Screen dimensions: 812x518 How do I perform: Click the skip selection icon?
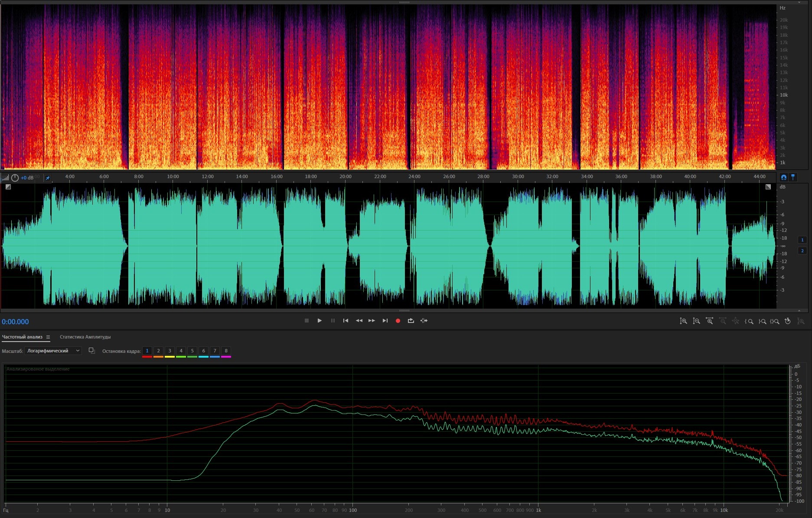tap(424, 321)
